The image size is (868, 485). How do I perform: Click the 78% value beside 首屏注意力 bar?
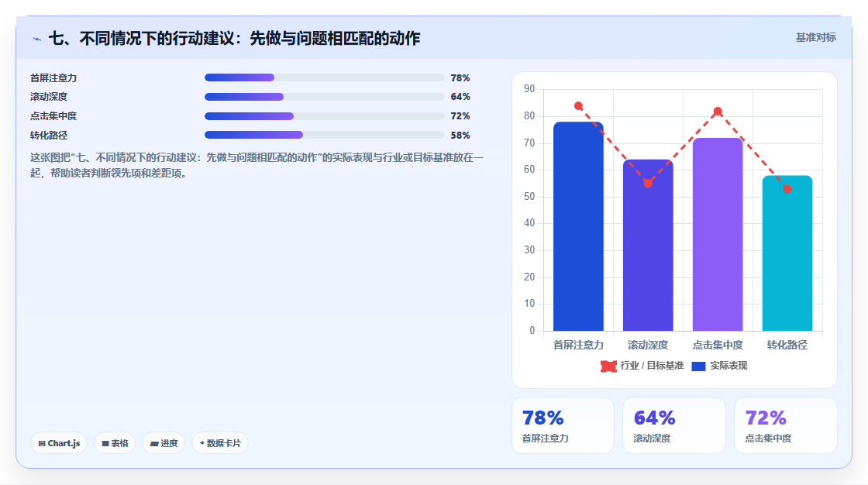460,78
